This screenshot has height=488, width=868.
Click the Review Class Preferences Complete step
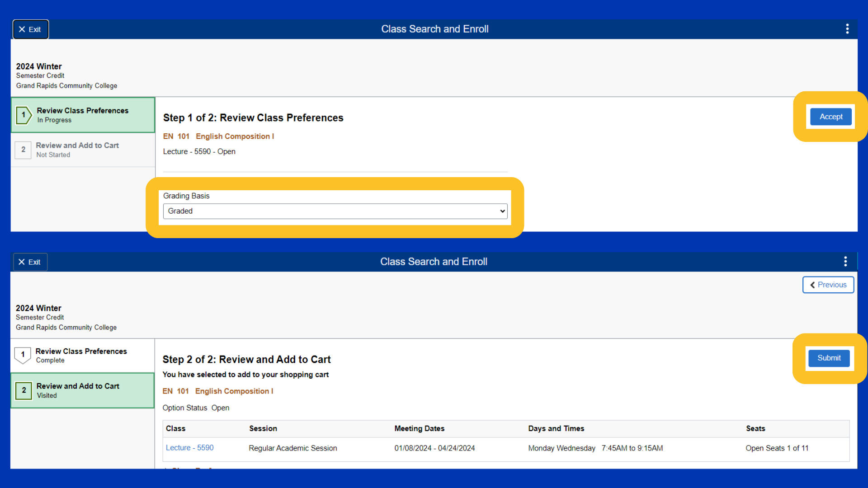click(81, 355)
